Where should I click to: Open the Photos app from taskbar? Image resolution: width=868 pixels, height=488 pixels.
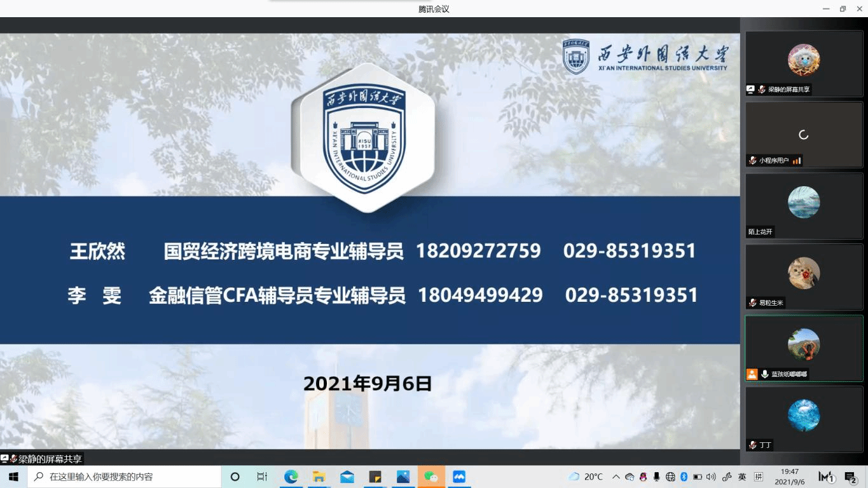click(403, 477)
